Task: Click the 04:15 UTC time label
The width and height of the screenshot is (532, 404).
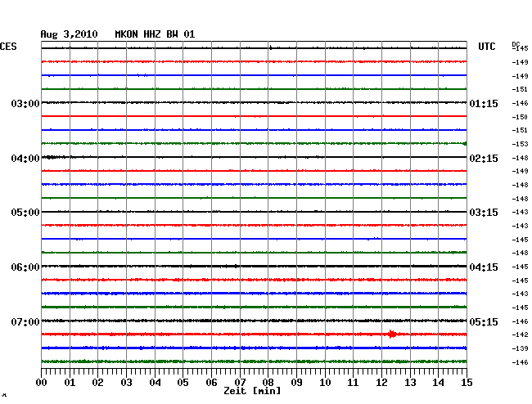Action: [484, 267]
